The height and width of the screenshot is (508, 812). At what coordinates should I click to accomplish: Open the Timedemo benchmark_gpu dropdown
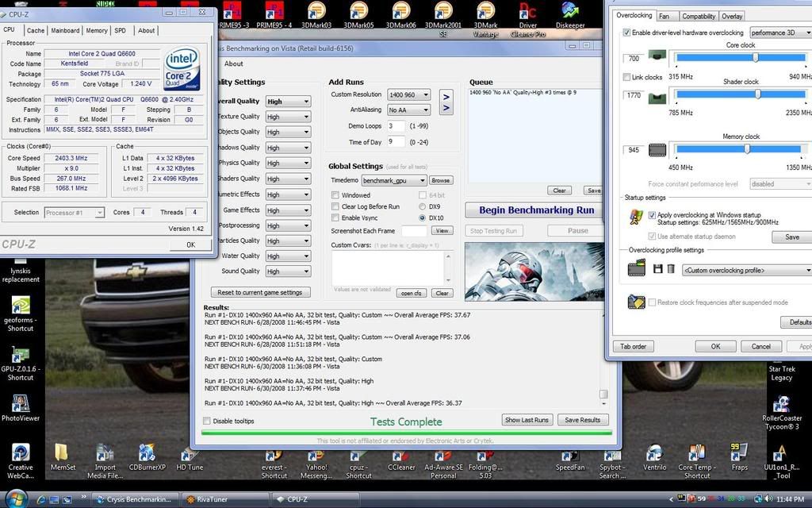394,180
